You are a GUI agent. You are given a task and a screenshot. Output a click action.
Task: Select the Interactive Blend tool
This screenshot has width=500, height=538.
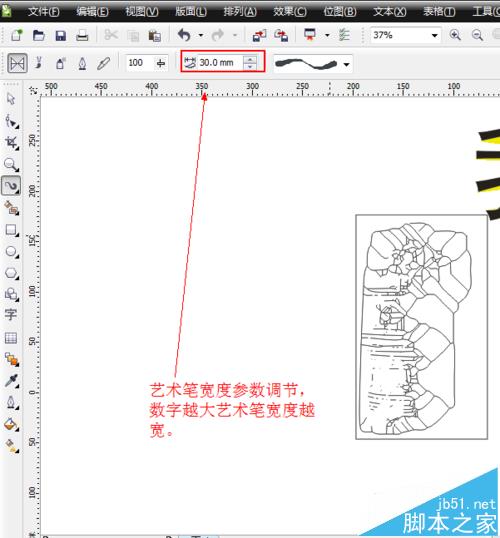[11, 359]
